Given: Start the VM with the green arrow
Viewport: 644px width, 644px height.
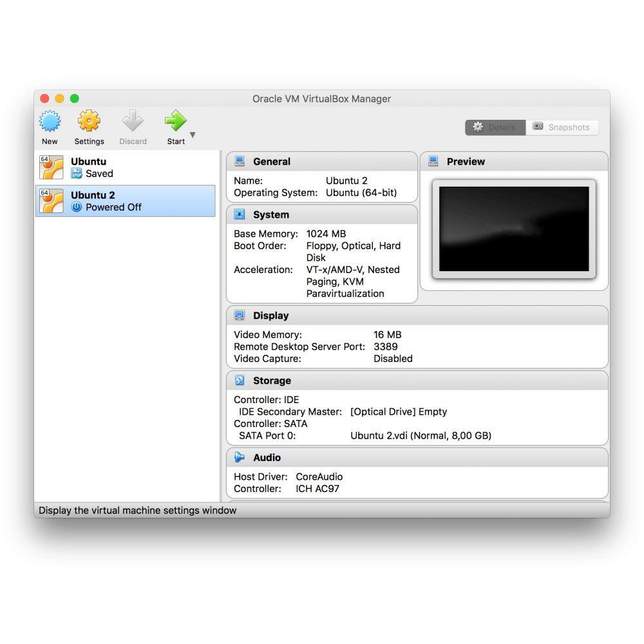Looking at the screenshot, I should 175,121.
